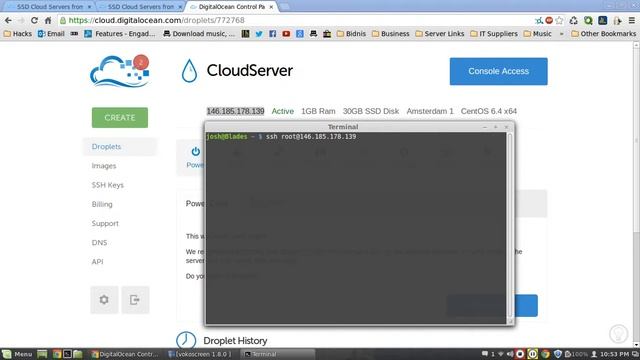Open Support in the sidebar

pyautogui.click(x=105, y=223)
